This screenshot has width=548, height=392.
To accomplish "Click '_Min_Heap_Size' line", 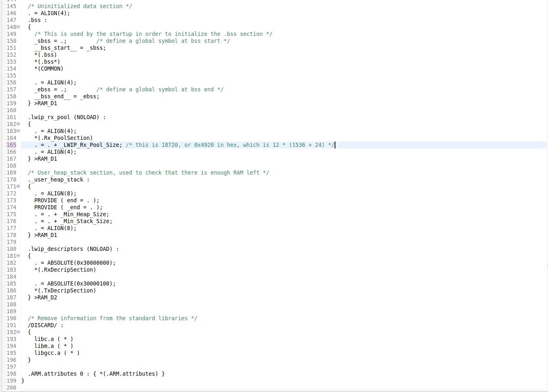I will pyautogui.click(x=71, y=214).
